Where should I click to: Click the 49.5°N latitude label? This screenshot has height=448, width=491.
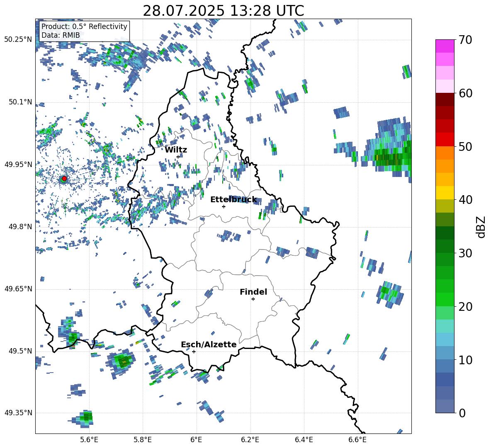click(20, 351)
